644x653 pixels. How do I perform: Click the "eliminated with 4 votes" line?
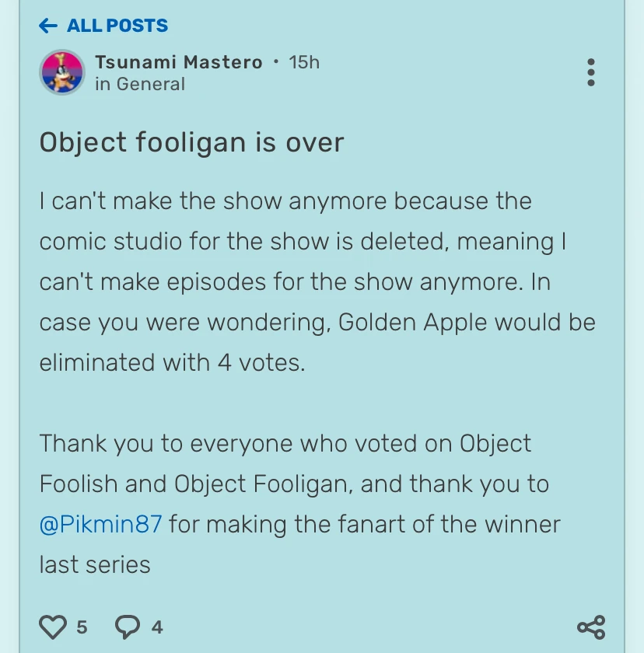click(x=172, y=362)
